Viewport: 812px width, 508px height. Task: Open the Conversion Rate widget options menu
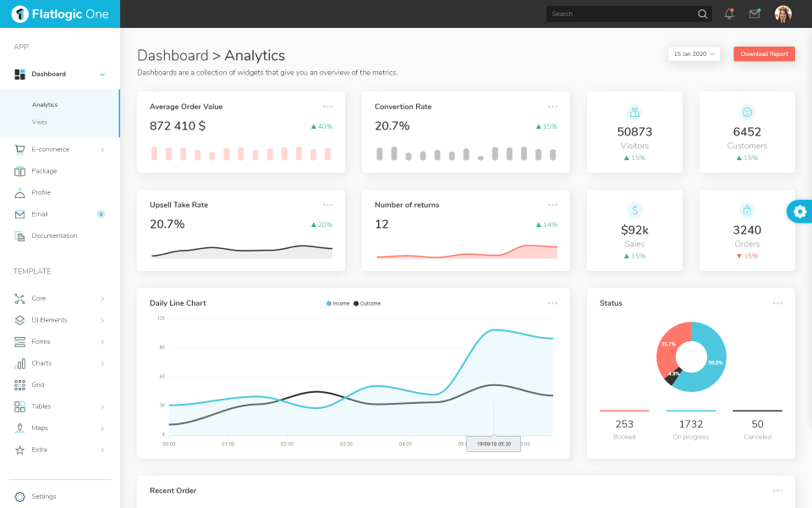point(554,106)
